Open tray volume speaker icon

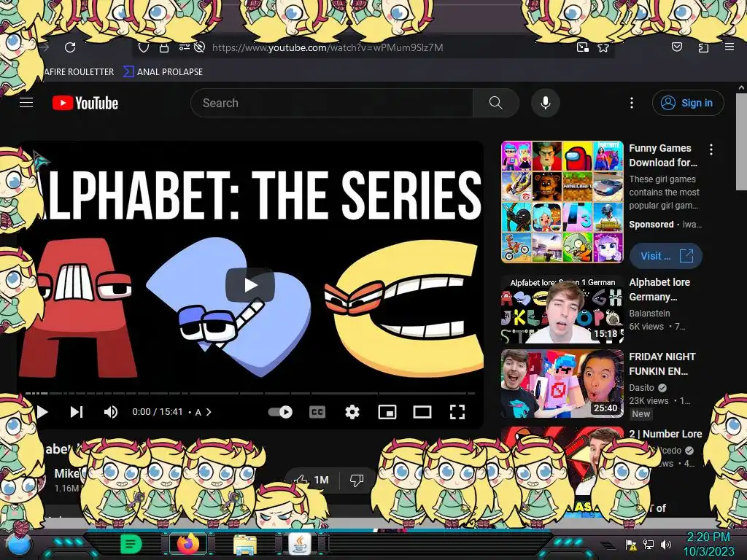[x=666, y=544]
